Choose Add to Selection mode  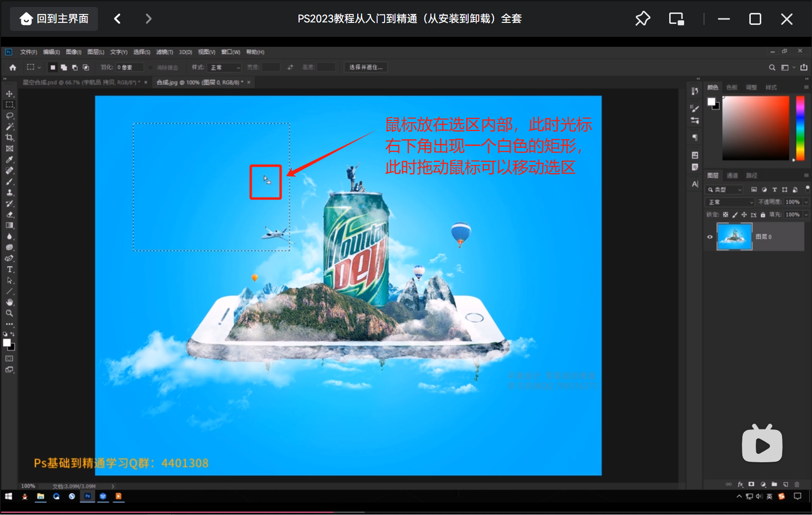pyautogui.click(x=64, y=67)
